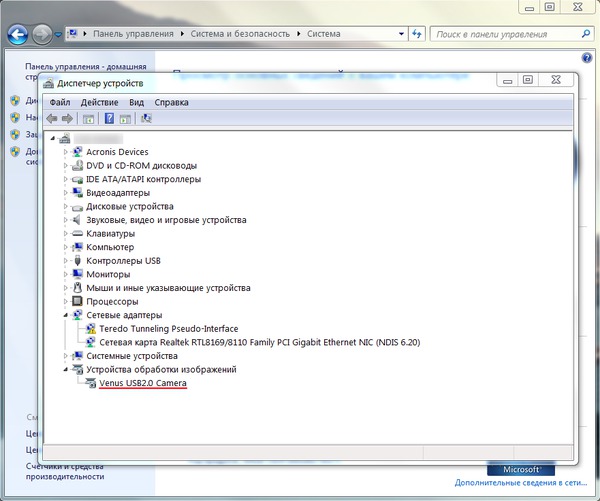Click the action pane toolbar icon
This screenshot has width=600, height=501.
pos(125,119)
